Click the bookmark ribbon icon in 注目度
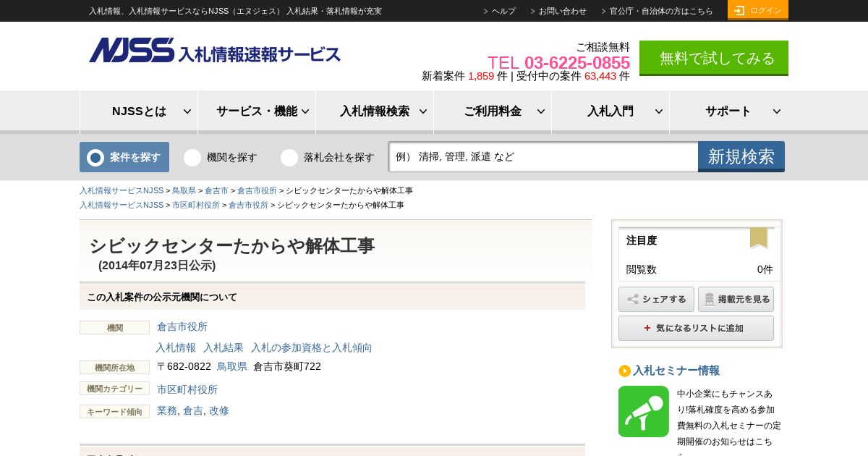This screenshot has height=456, width=868. tap(759, 238)
